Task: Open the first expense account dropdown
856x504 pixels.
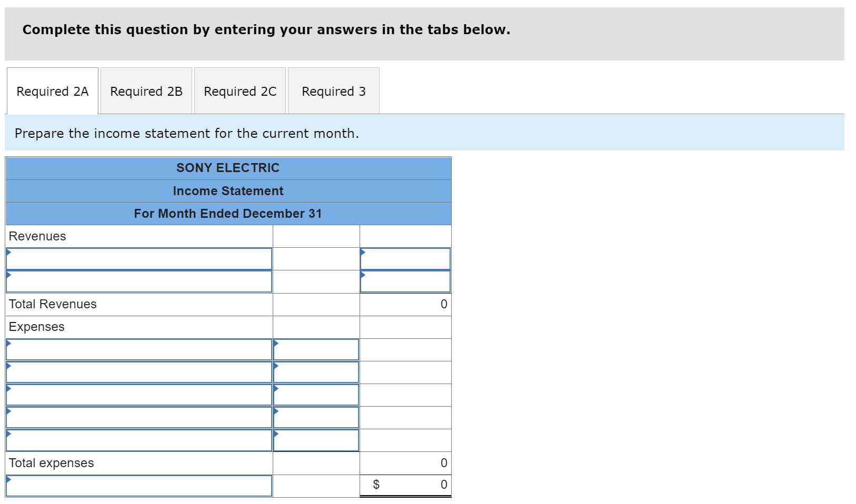Action: (x=138, y=349)
